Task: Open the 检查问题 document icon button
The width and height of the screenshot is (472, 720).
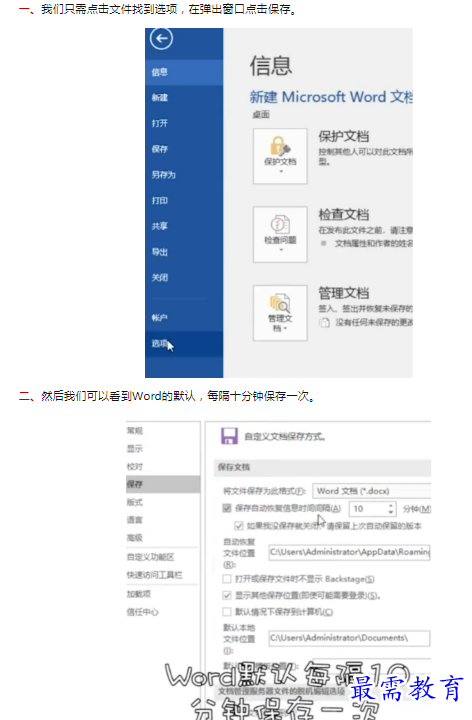Action: [x=280, y=234]
